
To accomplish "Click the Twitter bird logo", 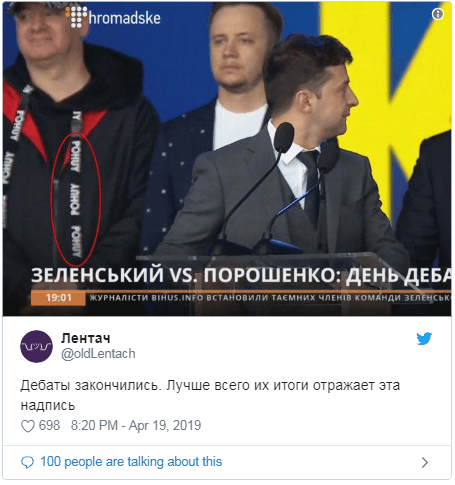I will (424, 339).
